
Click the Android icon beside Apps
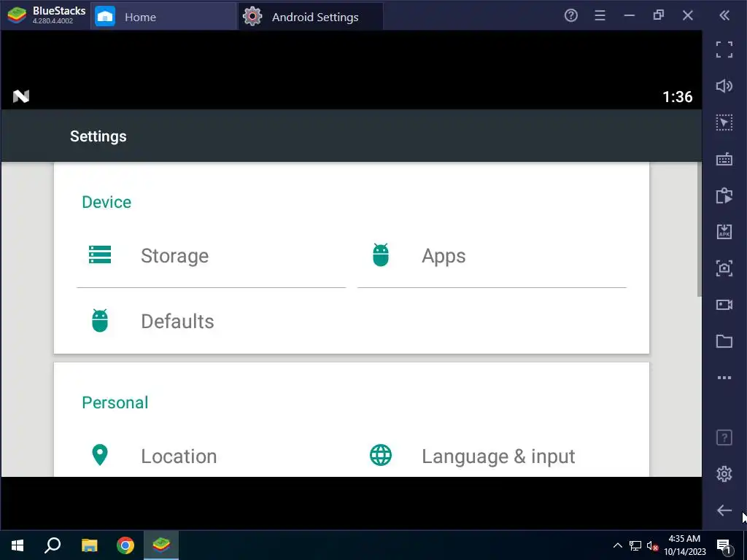381,254
